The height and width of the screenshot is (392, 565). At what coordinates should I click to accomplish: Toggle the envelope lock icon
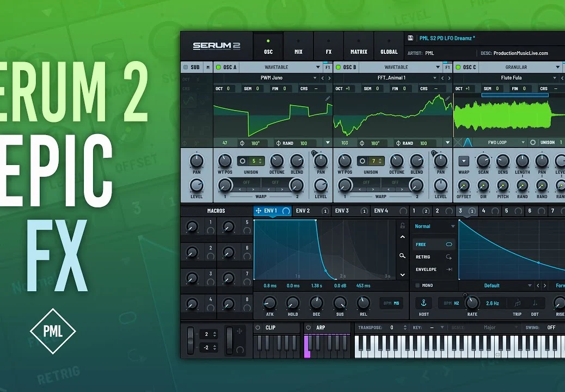click(402, 225)
